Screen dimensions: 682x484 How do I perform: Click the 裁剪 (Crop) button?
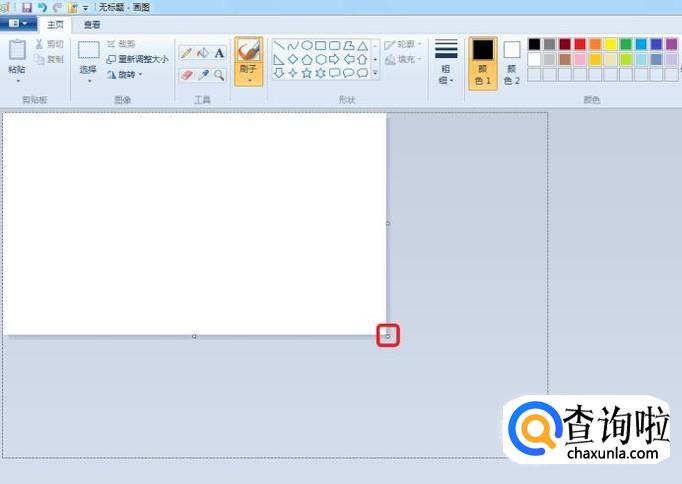121,43
